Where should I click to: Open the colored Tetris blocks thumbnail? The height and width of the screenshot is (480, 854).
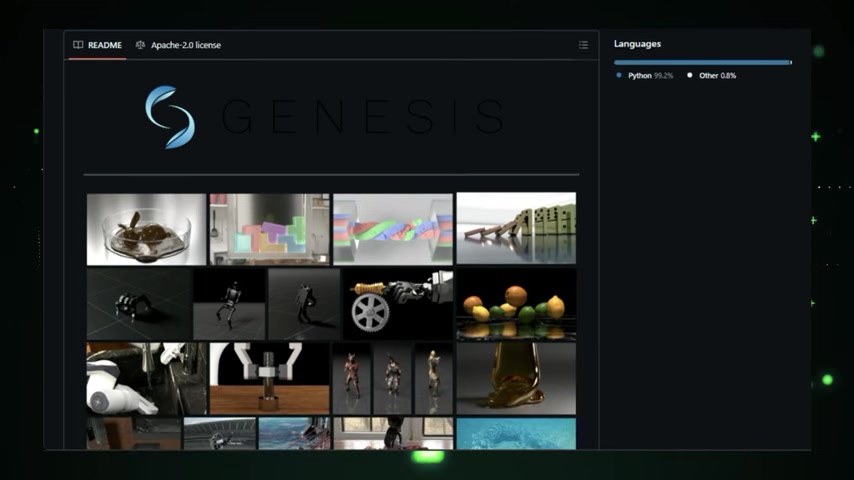270,229
